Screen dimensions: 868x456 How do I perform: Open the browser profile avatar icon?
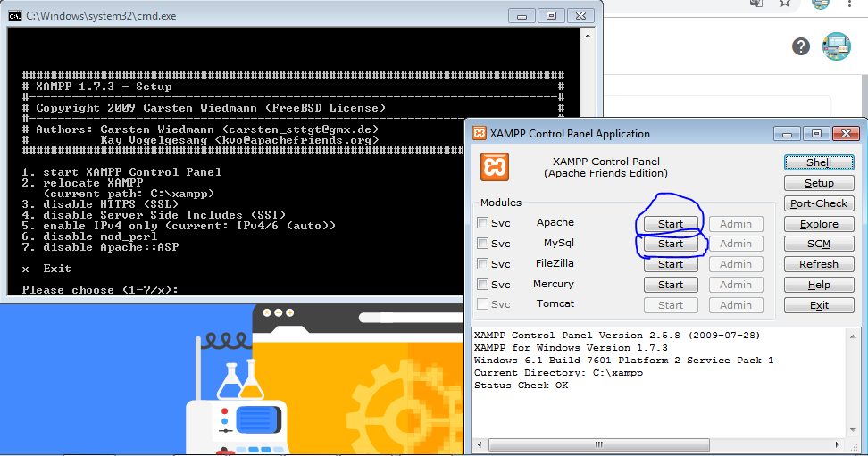tap(836, 46)
